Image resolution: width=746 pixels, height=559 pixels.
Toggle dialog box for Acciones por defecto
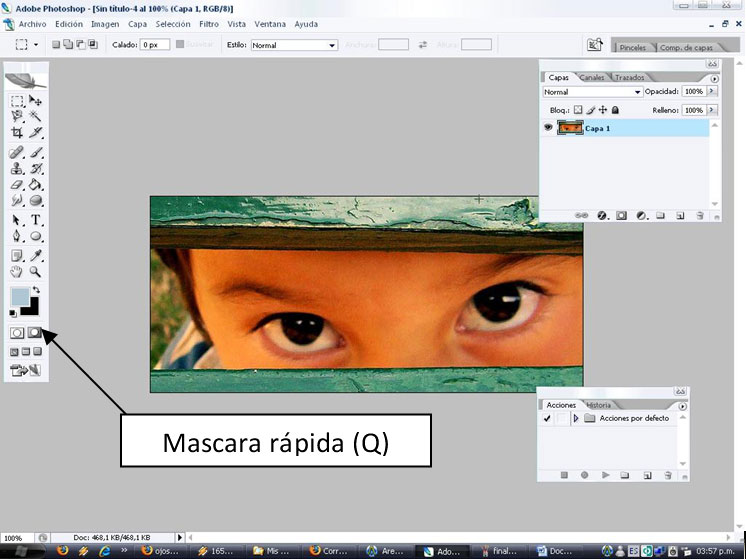[x=562, y=418]
